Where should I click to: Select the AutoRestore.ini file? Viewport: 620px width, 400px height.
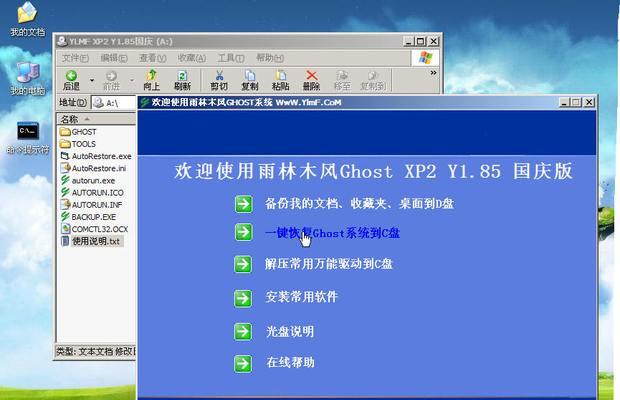pos(93,168)
